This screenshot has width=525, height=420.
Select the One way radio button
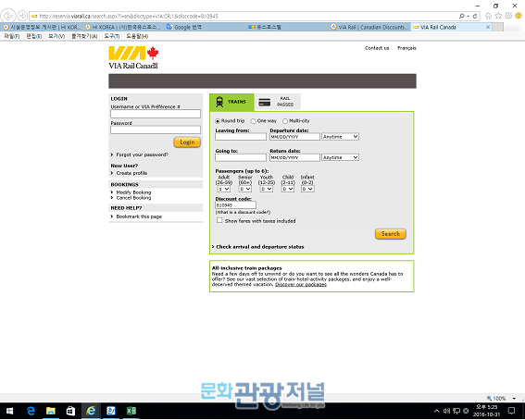click(254, 121)
